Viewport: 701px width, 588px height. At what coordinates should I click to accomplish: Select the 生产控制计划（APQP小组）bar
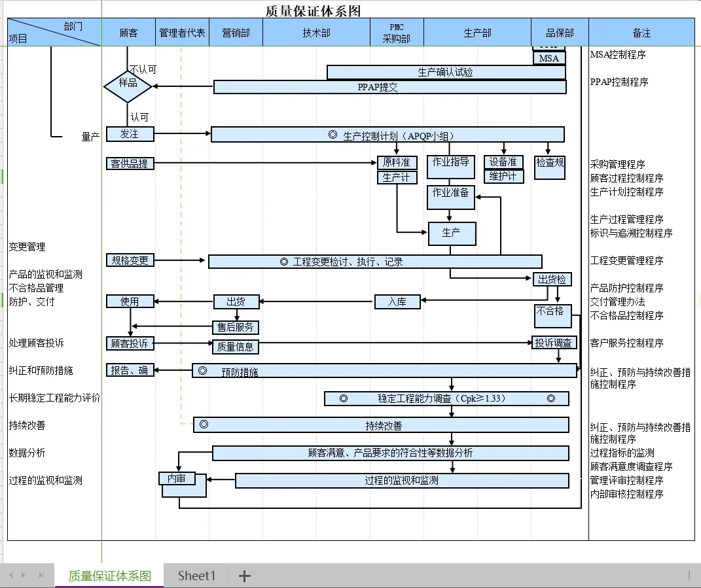(387, 135)
